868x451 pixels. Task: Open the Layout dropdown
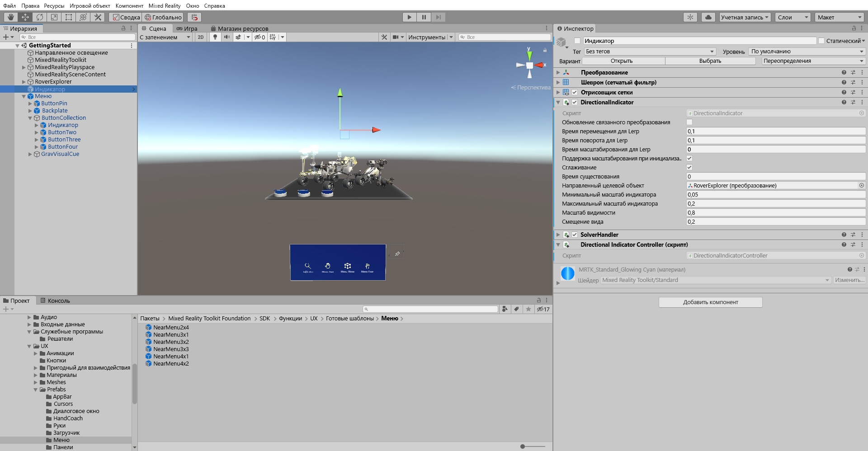point(840,17)
